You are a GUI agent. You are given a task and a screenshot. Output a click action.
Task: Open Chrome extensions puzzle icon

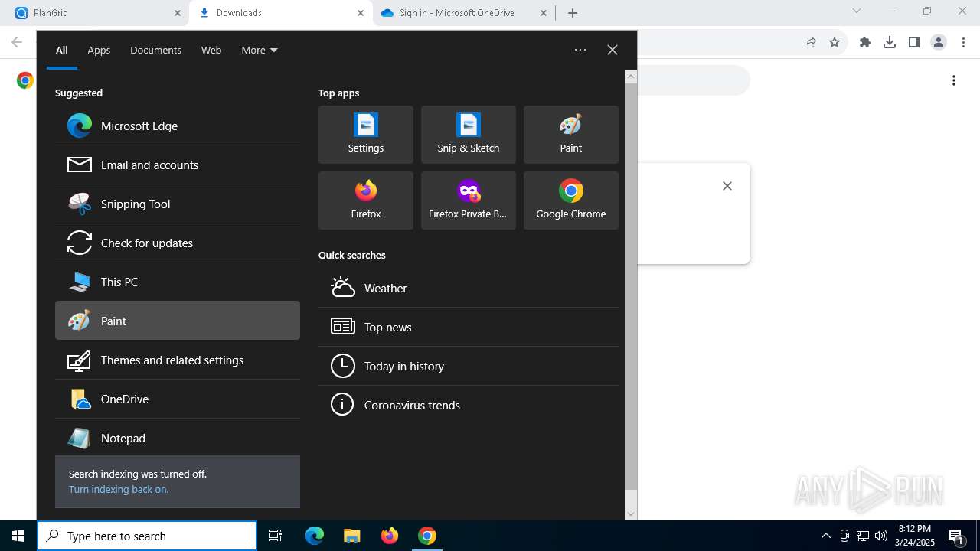[x=865, y=43]
